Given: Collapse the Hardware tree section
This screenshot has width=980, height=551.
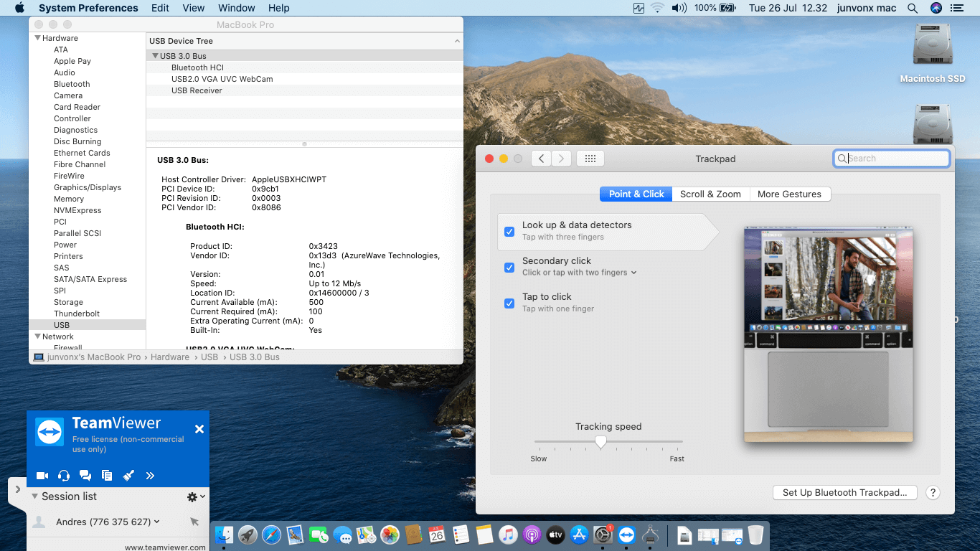Looking at the screenshot, I should [x=38, y=38].
